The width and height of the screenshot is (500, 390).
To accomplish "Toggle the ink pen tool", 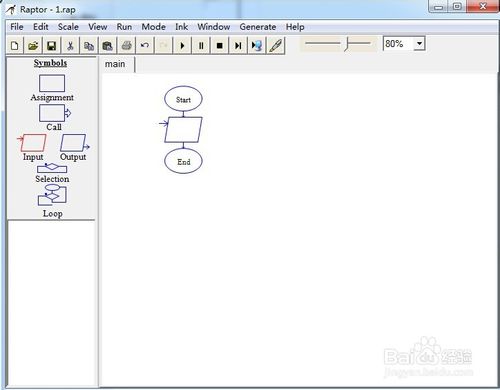I will click(x=276, y=45).
